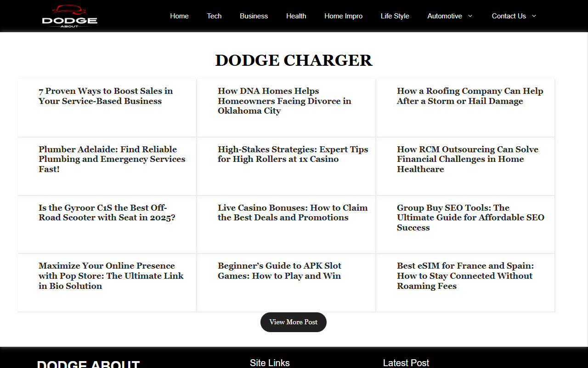The width and height of the screenshot is (588, 368).
Task: Click the DODGE ABOUT footer title
Action: (88, 364)
